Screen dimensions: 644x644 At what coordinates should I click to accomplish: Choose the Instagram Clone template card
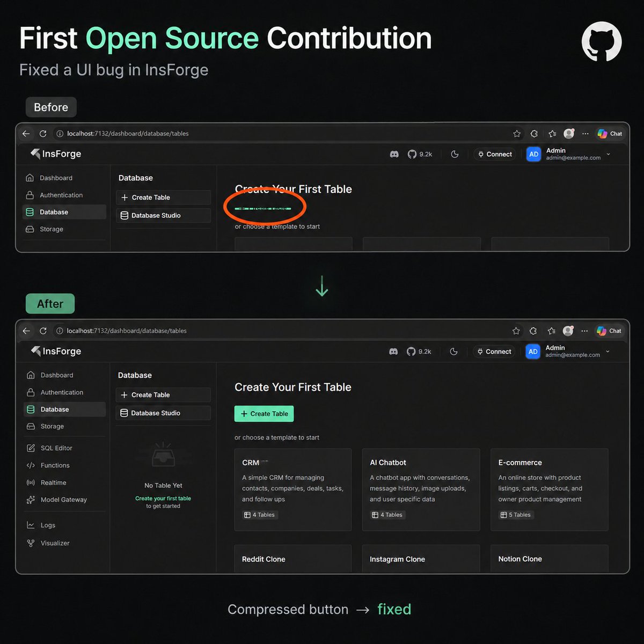pos(421,559)
